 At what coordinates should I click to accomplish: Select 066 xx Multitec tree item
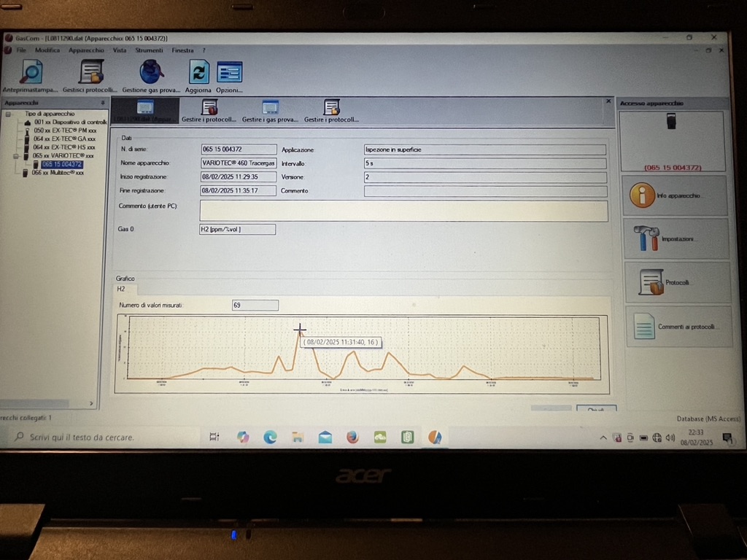(x=58, y=173)
